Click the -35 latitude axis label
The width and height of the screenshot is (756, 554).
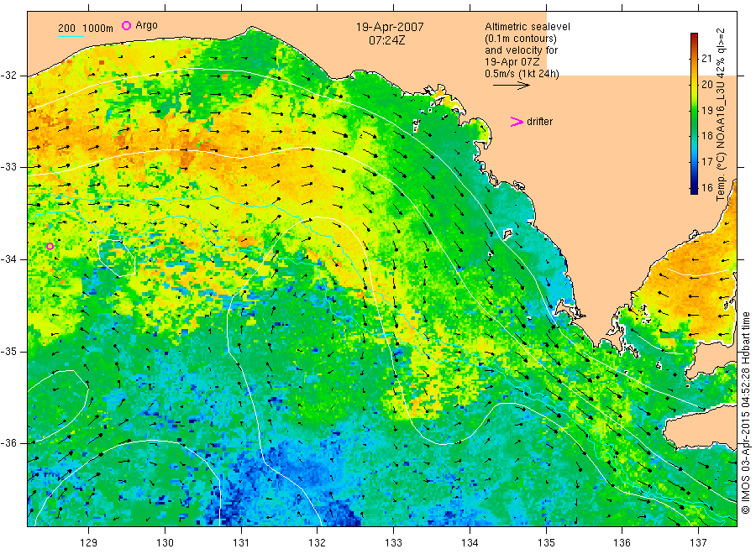pyautogui.click(x=9, y=351)
